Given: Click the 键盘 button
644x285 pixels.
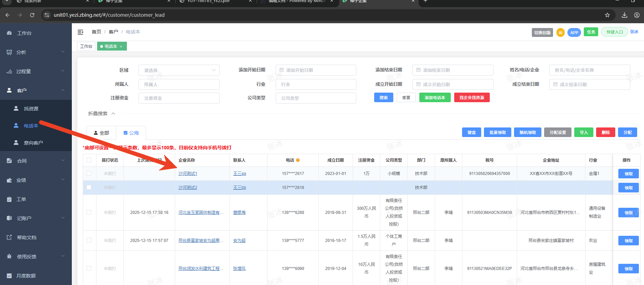Looking at the screenshot, I should [x=472, y=132].
